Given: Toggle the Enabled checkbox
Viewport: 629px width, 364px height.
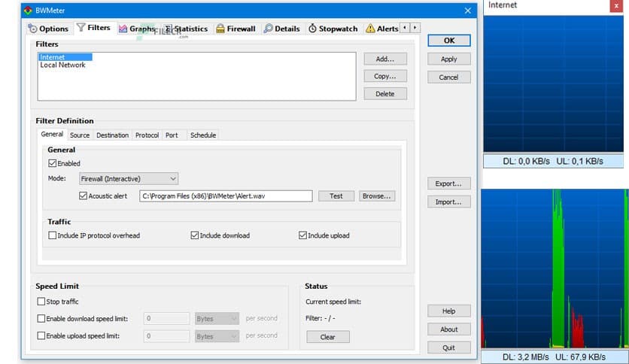Looking at the screenshot, I should [x=52, y=163].
